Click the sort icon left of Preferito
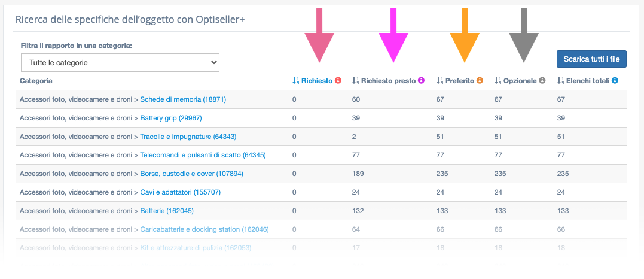 (x=440, y=81)
